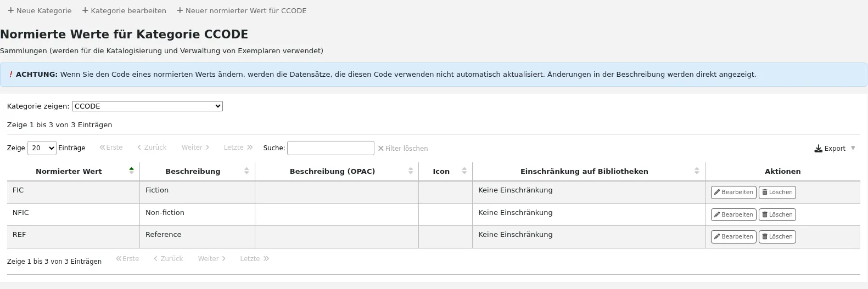Screen dimensions: 868x289
Task: Select the 'FIC' value cell
Action: tap(73, 192)
